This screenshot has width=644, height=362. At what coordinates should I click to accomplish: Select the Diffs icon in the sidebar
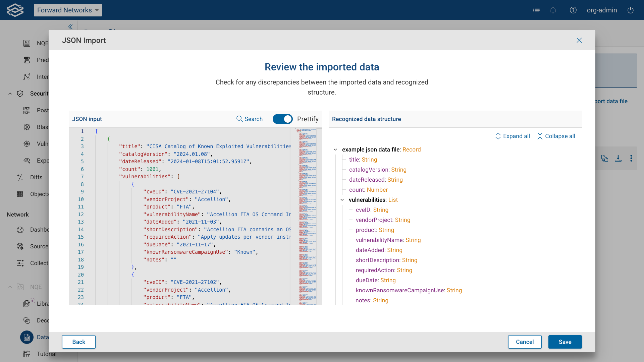click(x=20, y=177)
